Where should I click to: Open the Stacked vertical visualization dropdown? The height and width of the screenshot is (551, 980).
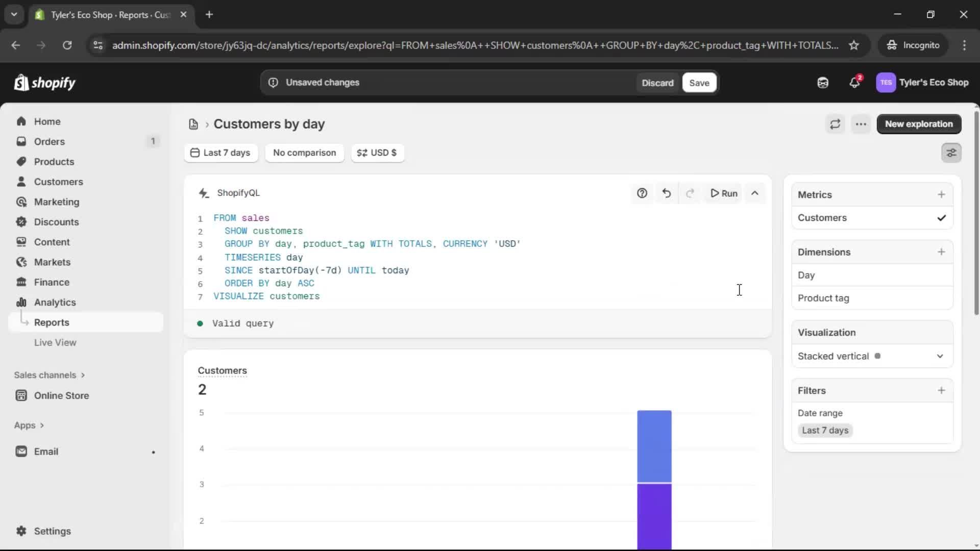point(940,356)
